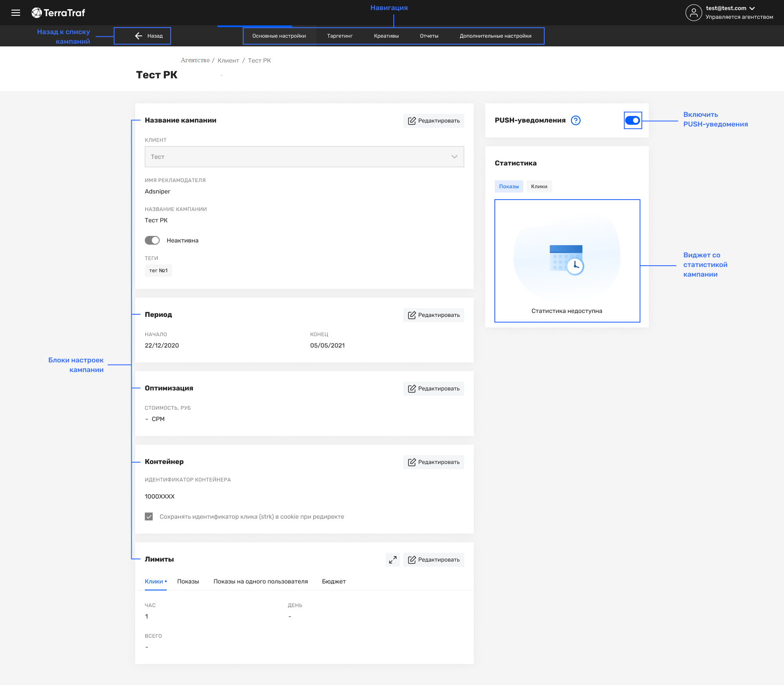Click the Тест РК page heading
The image size is (784, 685).
point(157,75)
